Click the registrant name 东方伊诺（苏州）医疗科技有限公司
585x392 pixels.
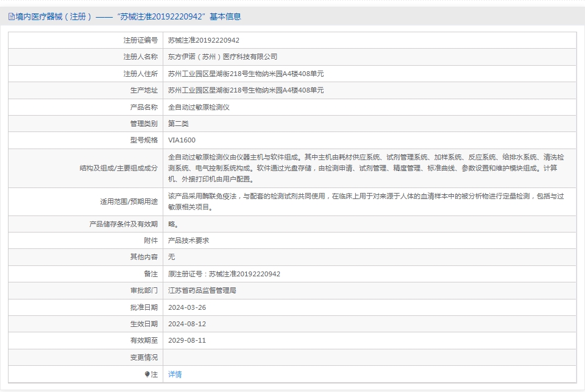pos(222,57)
